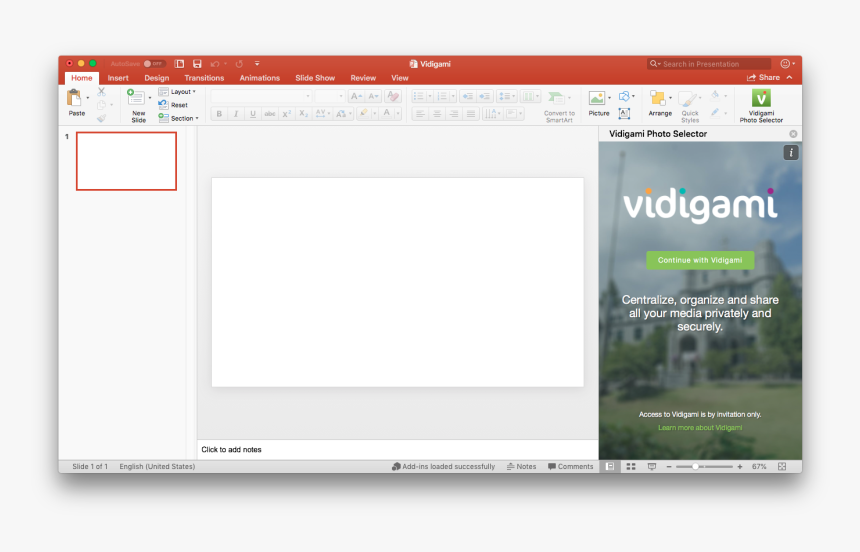The image size is (860, 552).
Task: Click the info icon in Vidigami panel
Action: [790, 153]
